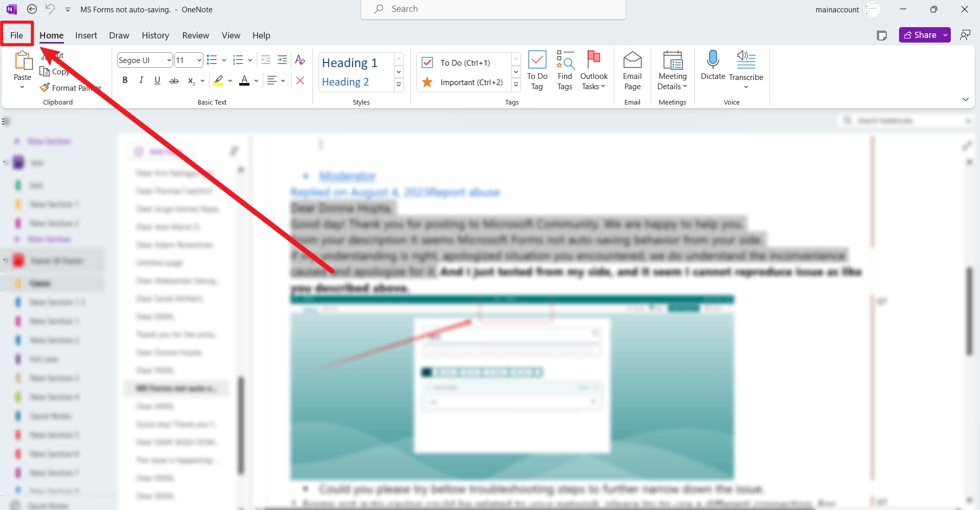Open the Review tab
This screenshot has height=510, width=980.
click(x=196, y=35)
